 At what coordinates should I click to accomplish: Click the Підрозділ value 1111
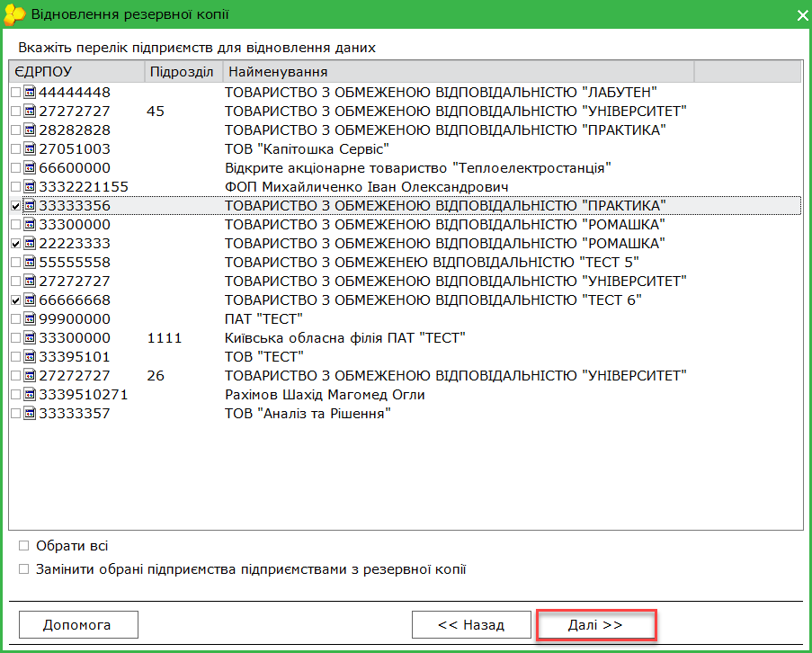(165, 338)
